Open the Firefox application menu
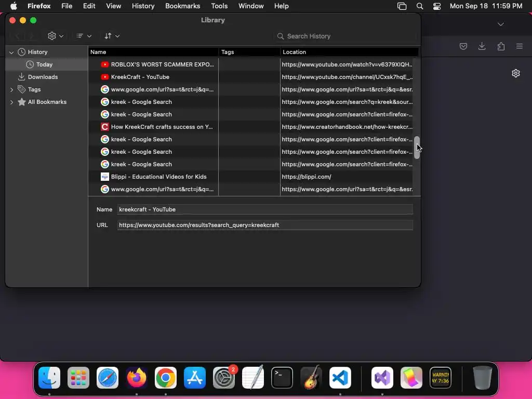The height and width of the screenshot is (399, 532). coord(39,6)
